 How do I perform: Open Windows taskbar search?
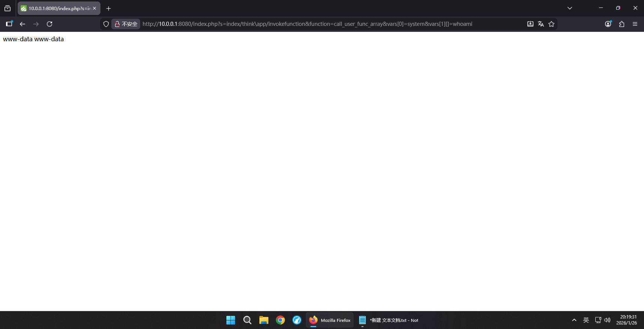click(x=247, y=320)
